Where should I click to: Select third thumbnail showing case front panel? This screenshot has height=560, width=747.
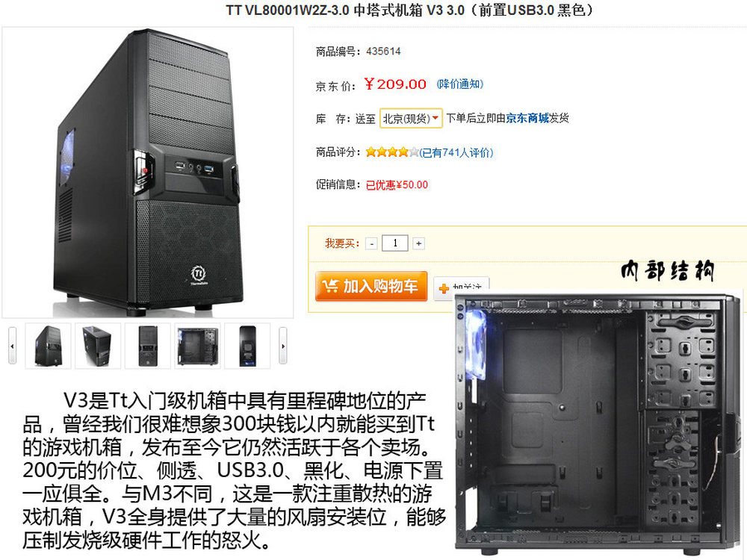click(x=148, y=346)
